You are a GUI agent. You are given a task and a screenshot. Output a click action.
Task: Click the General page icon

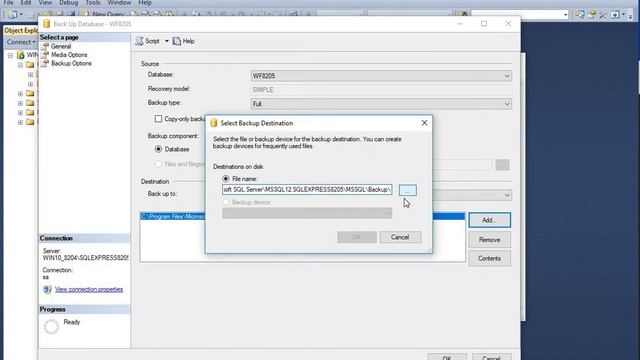pyautogui.click(x=45, y=47)
